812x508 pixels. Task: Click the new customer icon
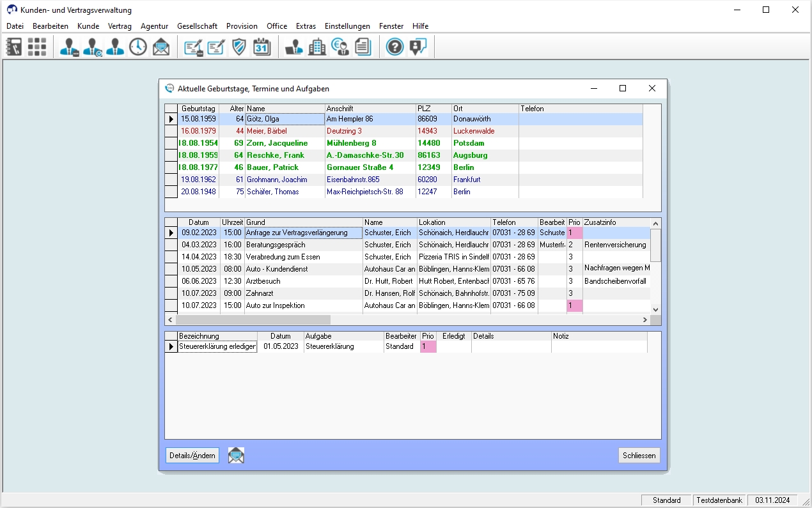coord(69,47)
